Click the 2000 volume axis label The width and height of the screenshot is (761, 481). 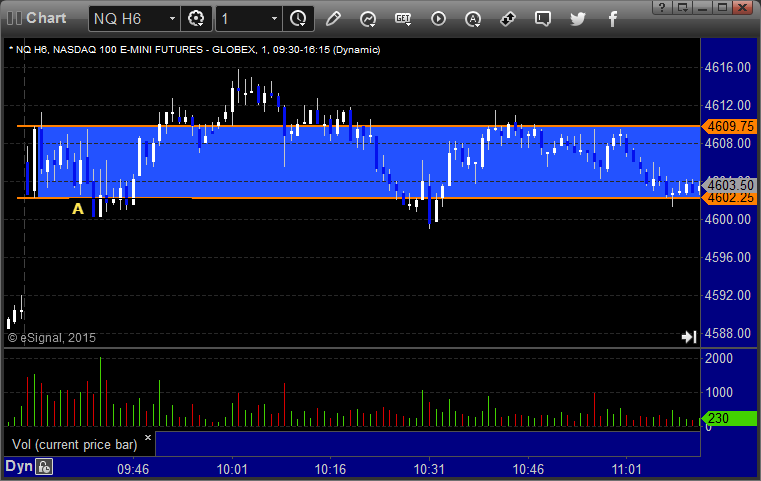(x=719, y=358)
